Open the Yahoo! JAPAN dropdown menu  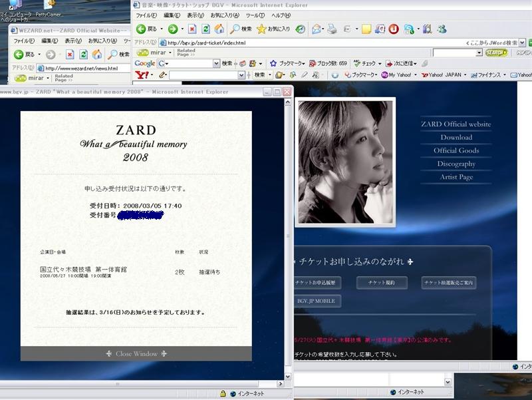(x=465, y=75)
